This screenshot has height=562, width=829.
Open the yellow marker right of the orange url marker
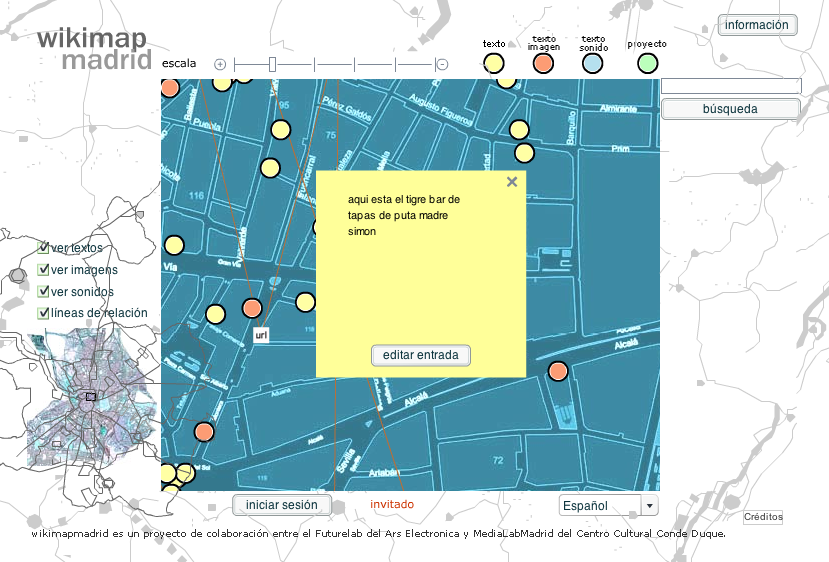coord(305,302)
